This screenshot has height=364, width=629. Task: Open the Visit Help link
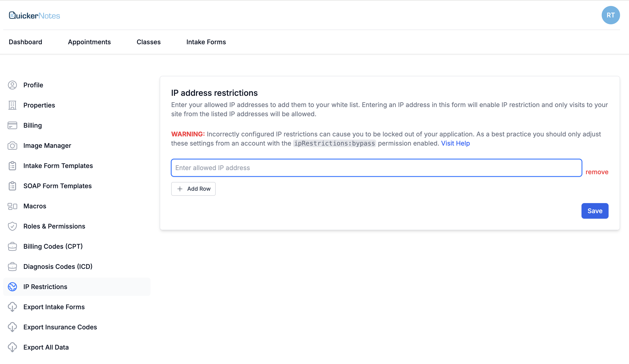[455, 143]
